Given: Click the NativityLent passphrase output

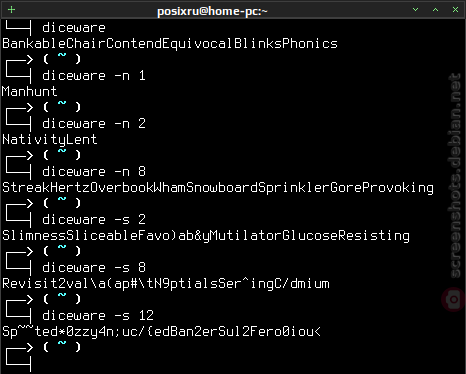Looking at the screenshot, I should point(49,140).
